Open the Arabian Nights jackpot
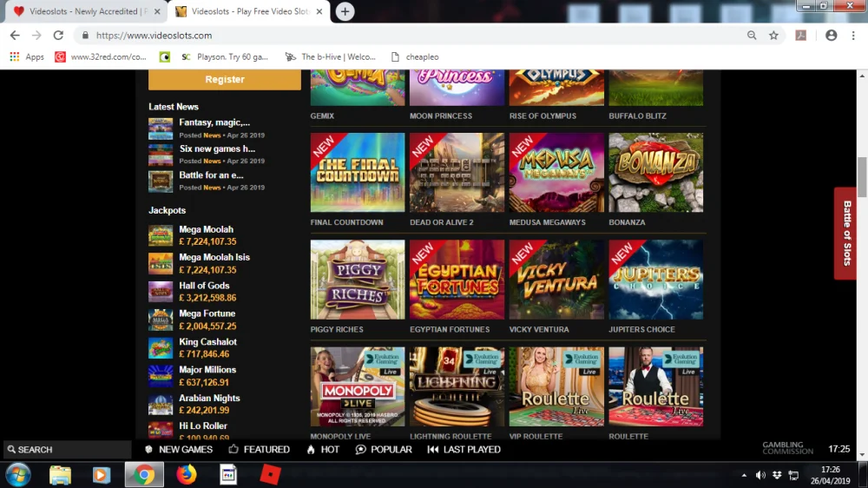This screenshot has height=488, width=868. pos(194,404)
